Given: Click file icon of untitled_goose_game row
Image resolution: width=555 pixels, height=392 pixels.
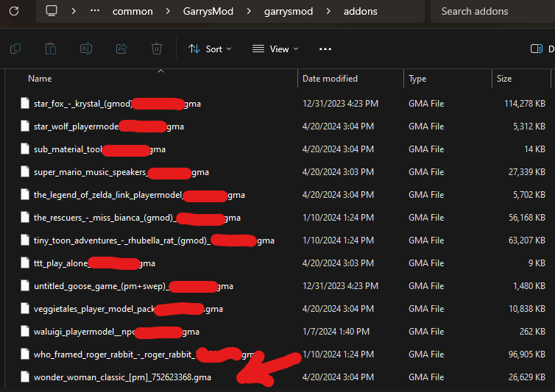Looking at the screenshot, I should (25, 286).
